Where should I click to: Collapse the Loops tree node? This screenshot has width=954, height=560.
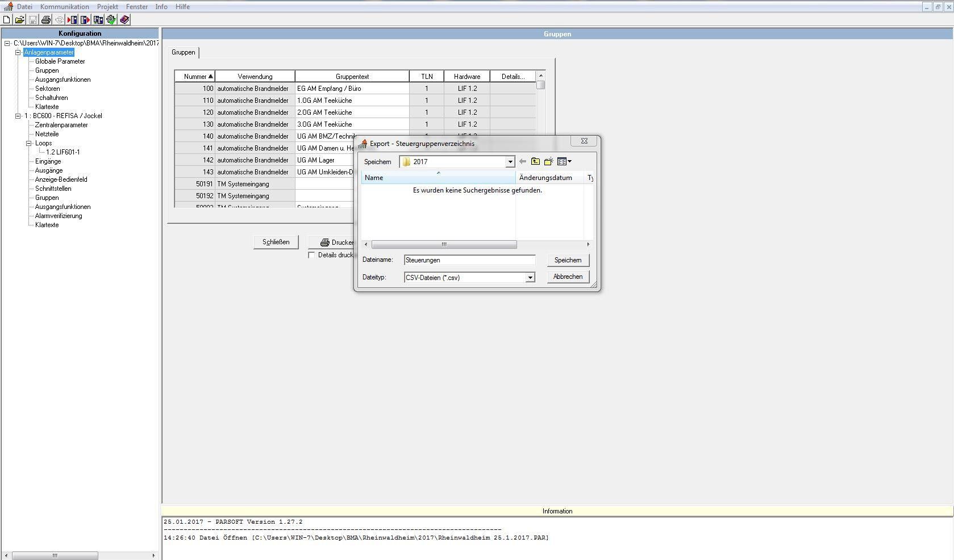(29, 143)
